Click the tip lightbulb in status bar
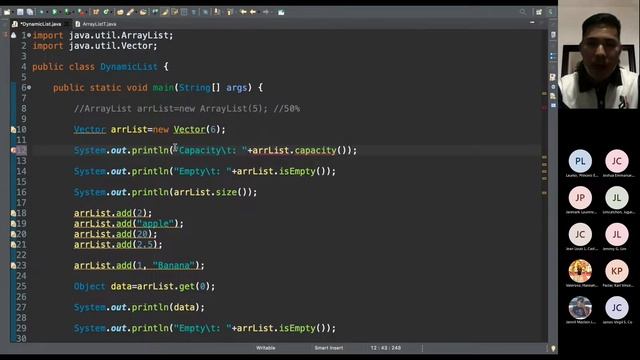640x360 pixels. point(553,348)
